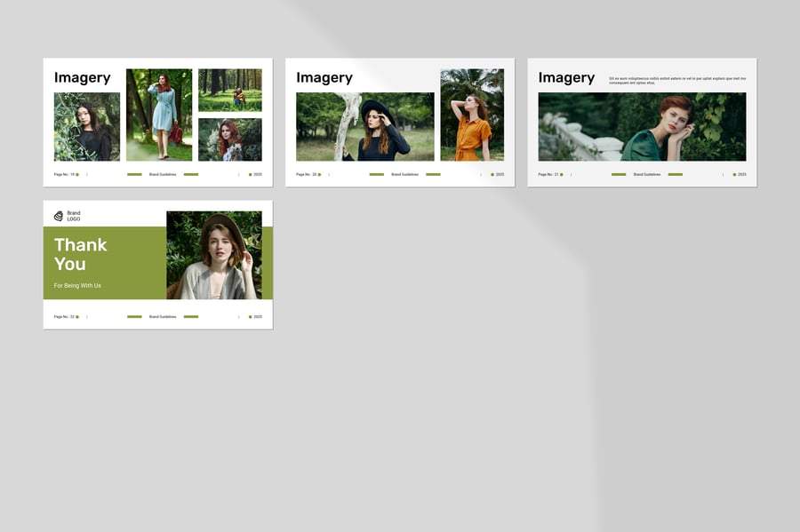Click the green bar left of Brand Guidelines on page 19
This screenshot has height=532, width=800.
coord(134,175)
